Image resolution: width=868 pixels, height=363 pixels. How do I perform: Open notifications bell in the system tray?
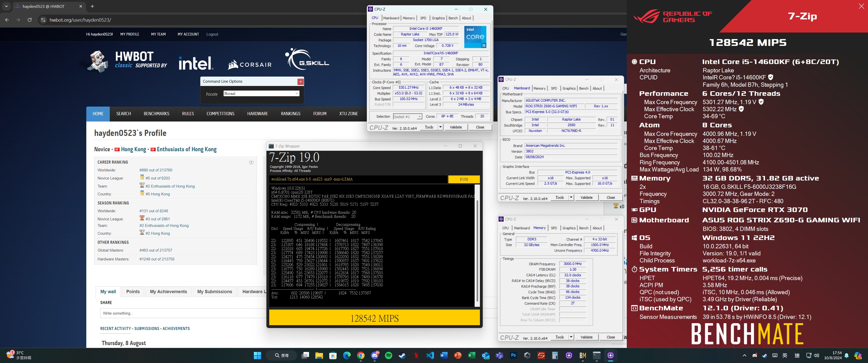tap(847, 356)
